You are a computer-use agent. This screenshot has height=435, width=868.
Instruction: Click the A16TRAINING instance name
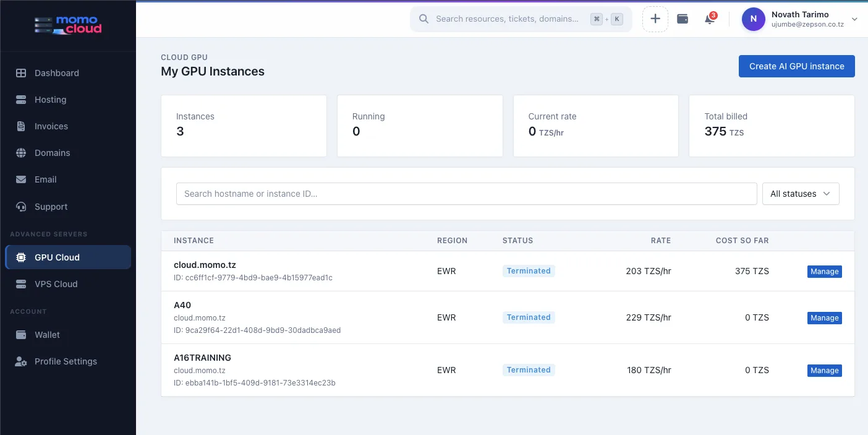tap(202, 358)
